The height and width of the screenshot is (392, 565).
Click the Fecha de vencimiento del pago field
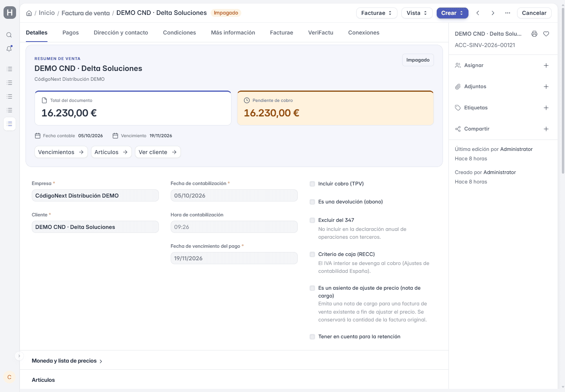pyautogui.click(x=234, y=258)
